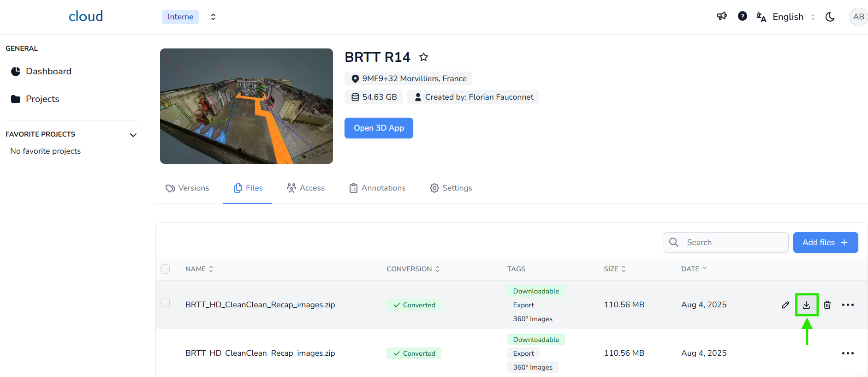868x377 pixels.
Task: Open the help question mark icon
Action: click(x=742, y=17)
